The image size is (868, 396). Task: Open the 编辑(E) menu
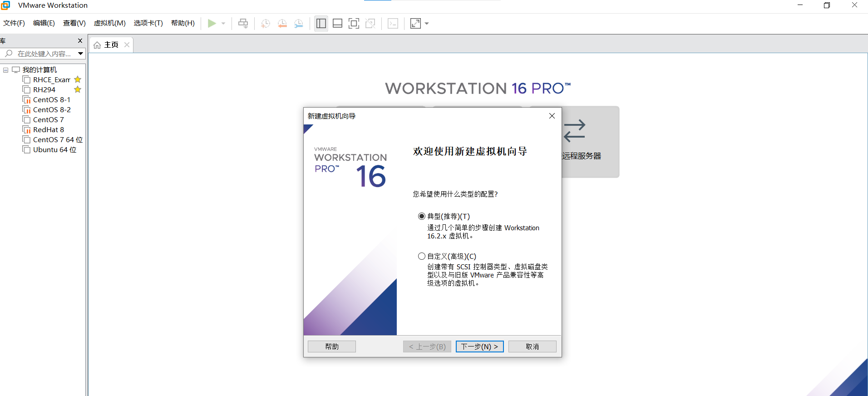click(44, 23)
